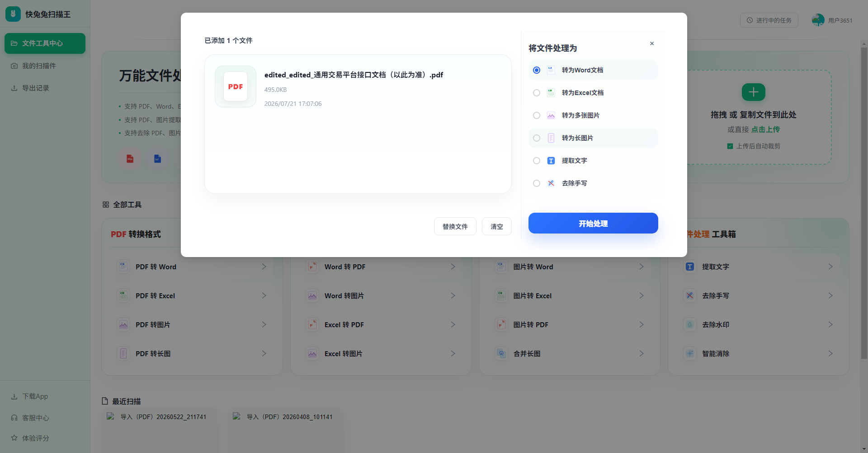Expand the 去除水印 chevron arrow
868x453 pixels.
coord(830,324)
